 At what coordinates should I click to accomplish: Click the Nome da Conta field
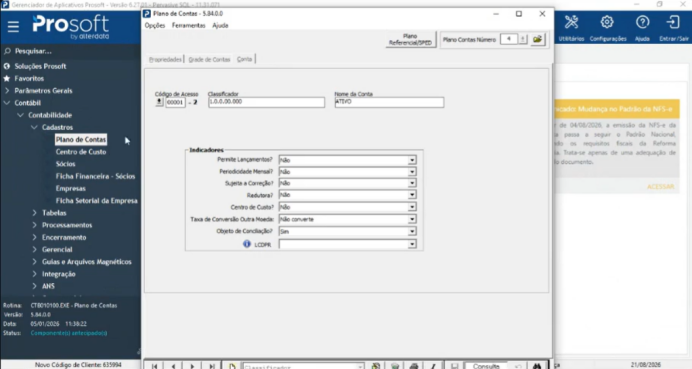389,102
